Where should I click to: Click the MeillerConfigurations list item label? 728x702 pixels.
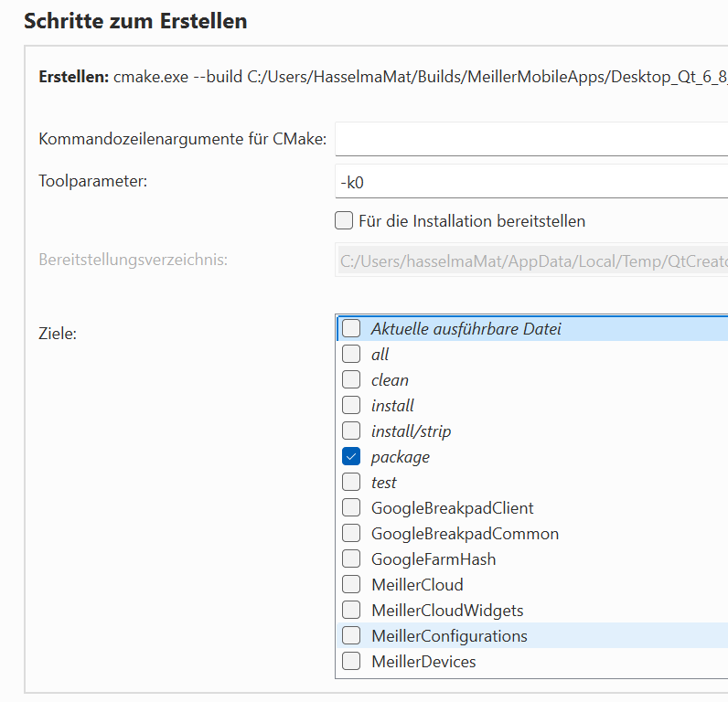point(449,636)
